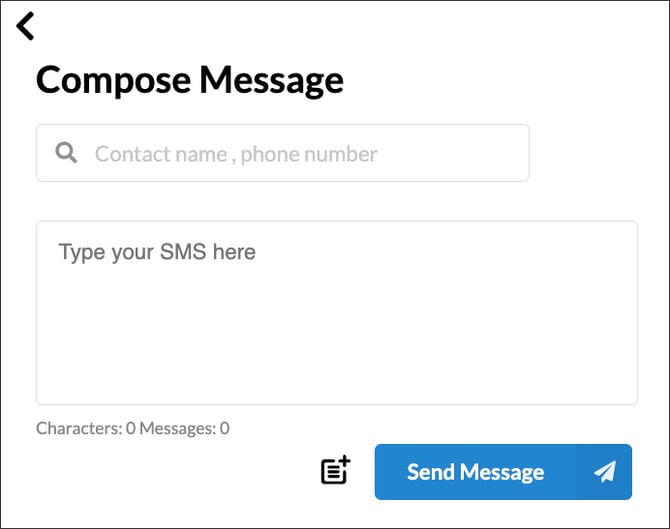The width and height of the screenshot is (670, 529).
Task: Go back from the Compose Message screen
Action: pyautogui.click(x=26, y=26)
